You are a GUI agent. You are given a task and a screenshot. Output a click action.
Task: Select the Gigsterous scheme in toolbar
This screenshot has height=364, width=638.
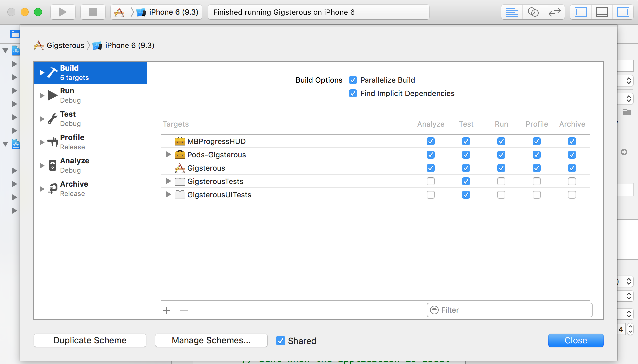[120, 12]
